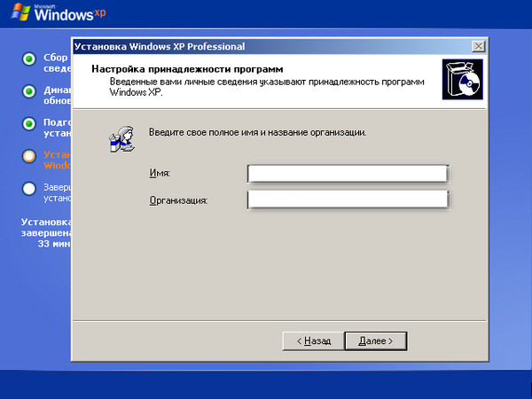The height and width of the screenshot is (399, 532).
Task: Select the orange Установка Windows step indicator
Action: click(x=29, y=156)
